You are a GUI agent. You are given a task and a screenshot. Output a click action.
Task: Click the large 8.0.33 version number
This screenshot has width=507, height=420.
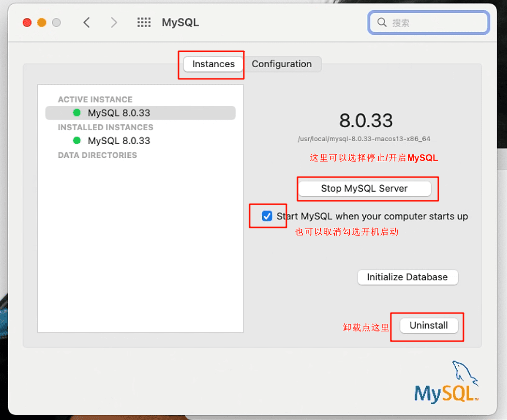366,120
